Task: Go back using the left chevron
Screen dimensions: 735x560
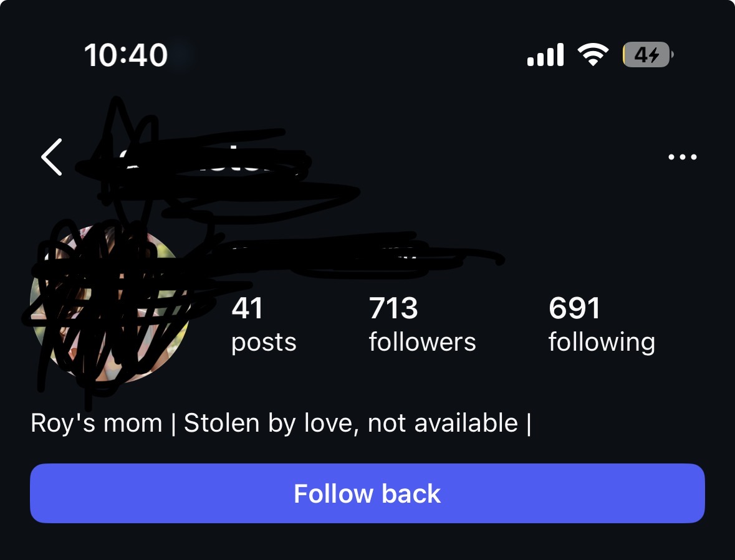Action: pos(52,157)
